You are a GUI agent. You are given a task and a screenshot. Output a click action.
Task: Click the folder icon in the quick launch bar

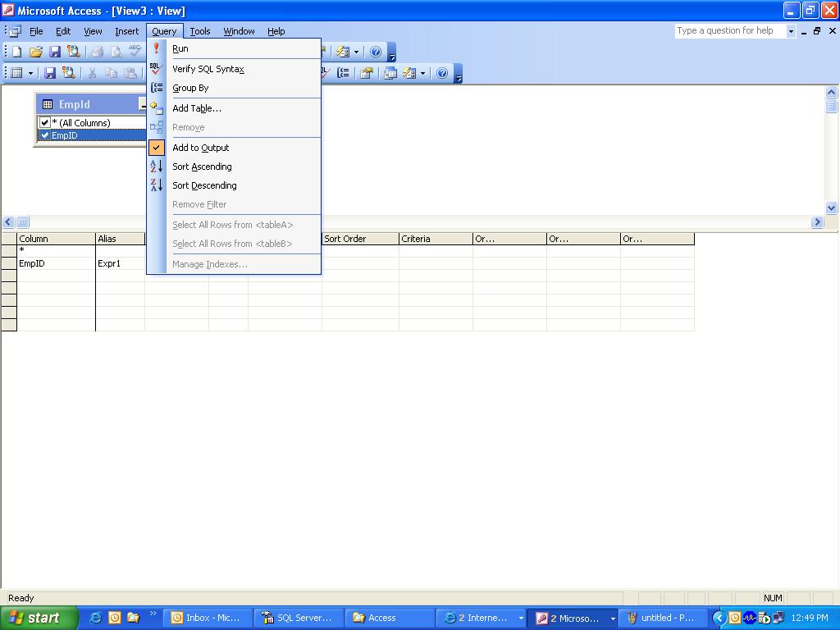134,618
